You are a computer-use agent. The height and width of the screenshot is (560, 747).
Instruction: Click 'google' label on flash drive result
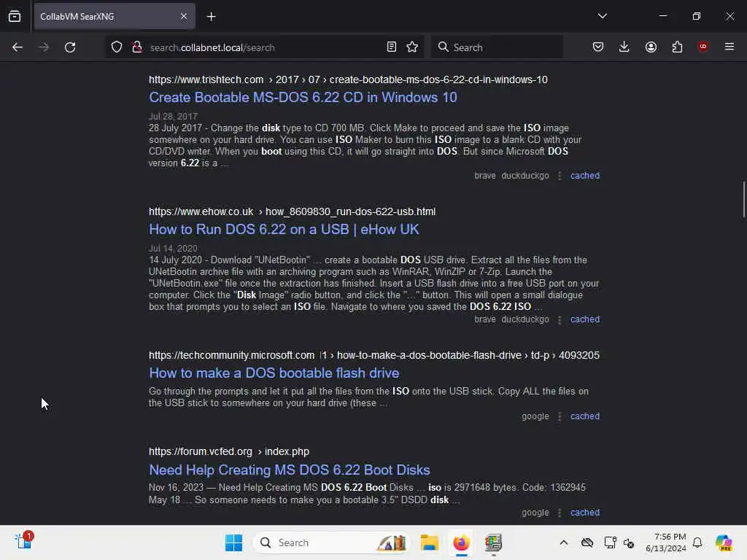(x=535, y=416)
